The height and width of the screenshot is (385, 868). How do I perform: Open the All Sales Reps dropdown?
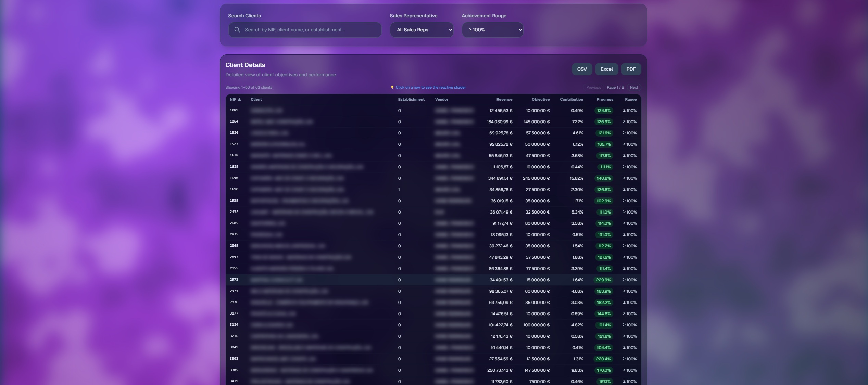point(422,30)
